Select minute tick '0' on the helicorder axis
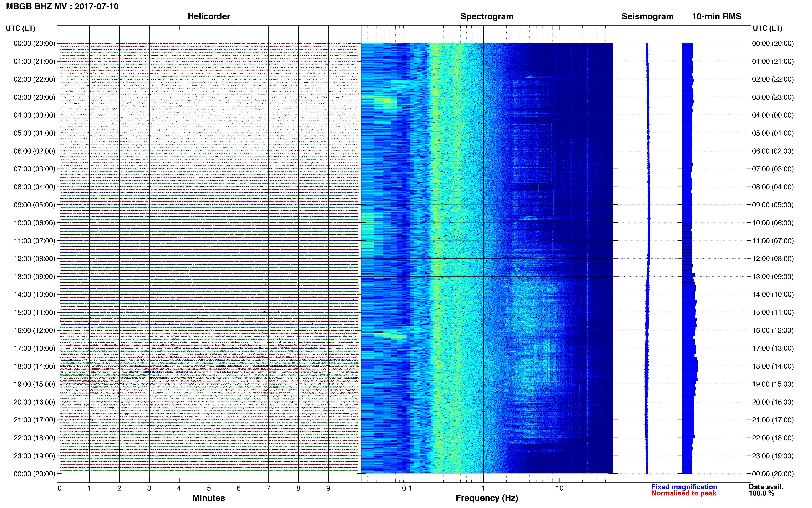Screen dimensions: 812x508 point(59,488)
